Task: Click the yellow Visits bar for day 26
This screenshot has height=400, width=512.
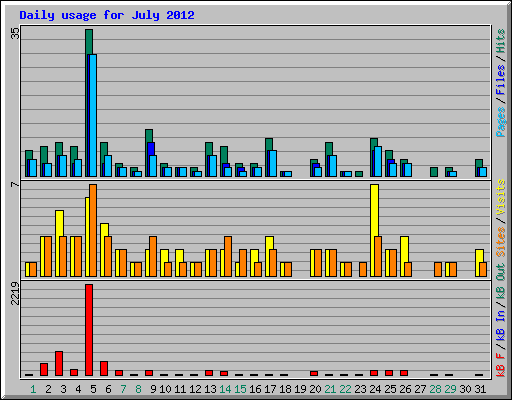Action: [404, 249]
